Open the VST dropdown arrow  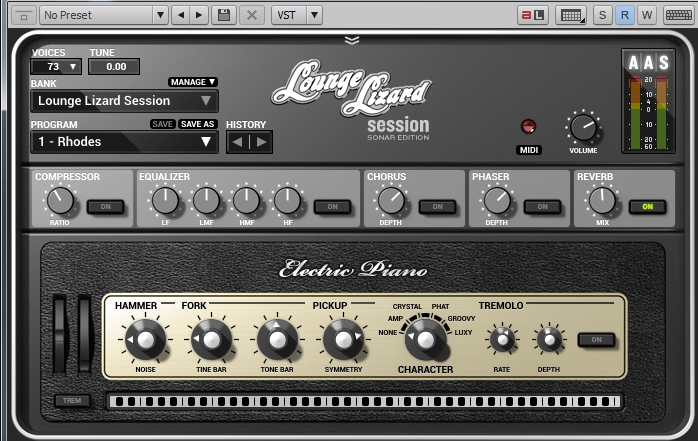tap(314, 15)
